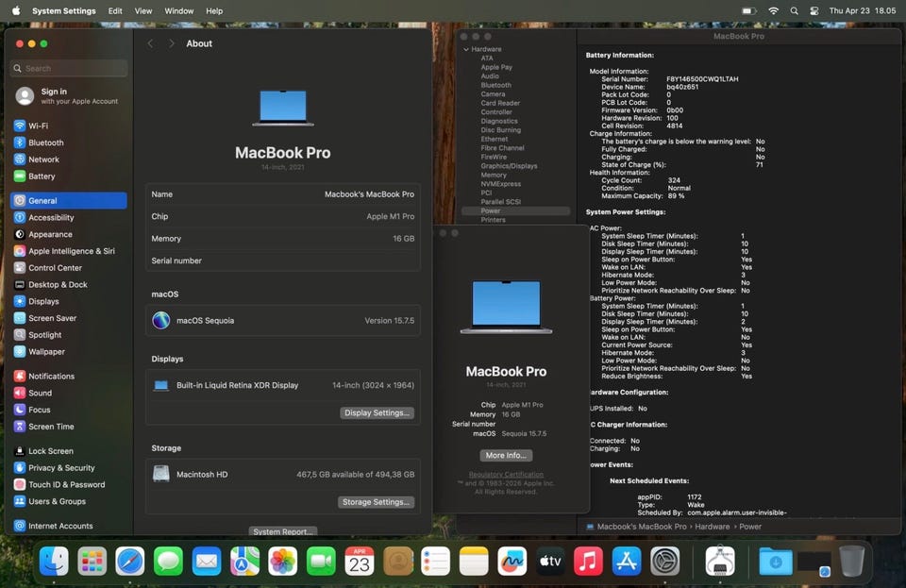
Task: Open the Battery settings pane
Action: (42, 176)
